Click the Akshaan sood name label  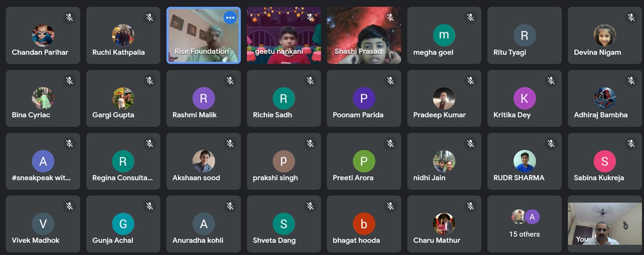[x=196, y=177]
